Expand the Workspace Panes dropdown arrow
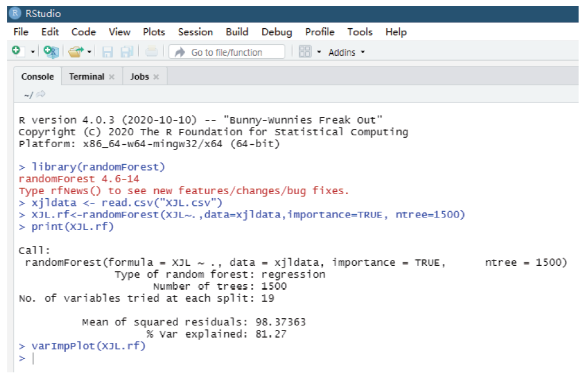Viewport: 588px width, 380px height. tap(319, 52)
